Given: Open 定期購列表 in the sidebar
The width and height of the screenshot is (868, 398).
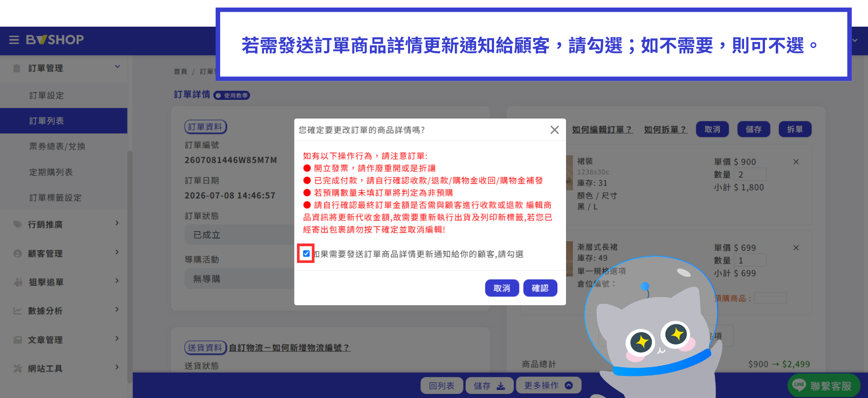Looking at the screenshot, I should [63, 172].
